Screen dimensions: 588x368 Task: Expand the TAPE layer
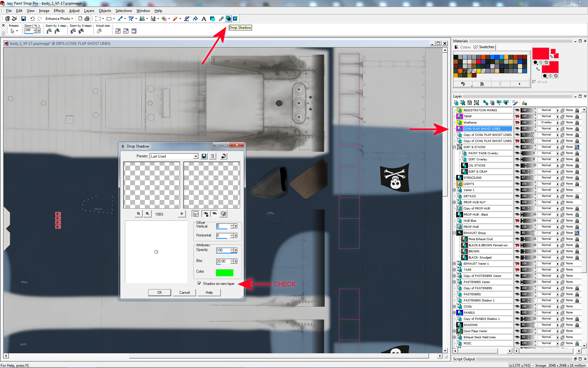(454, 270)
